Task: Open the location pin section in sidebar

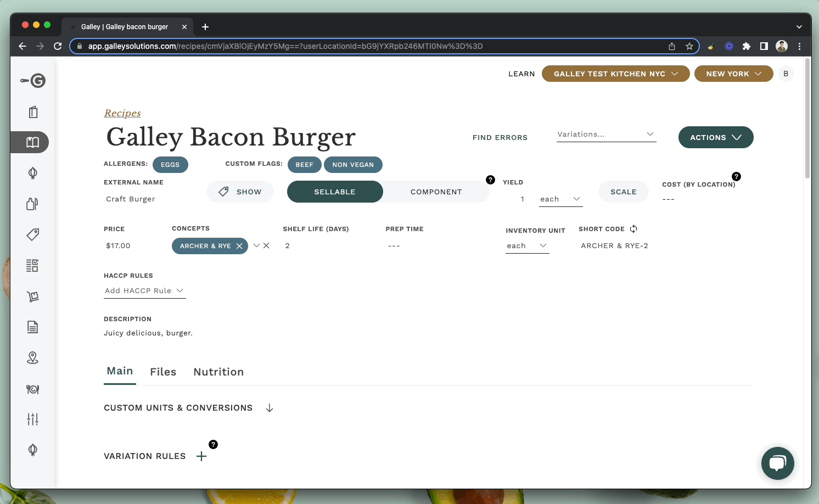Action: pyautogui.click(x=32, y=357)
